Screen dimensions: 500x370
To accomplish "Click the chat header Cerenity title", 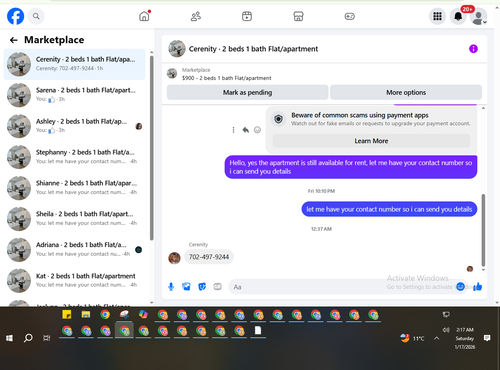I will (253, 49).
